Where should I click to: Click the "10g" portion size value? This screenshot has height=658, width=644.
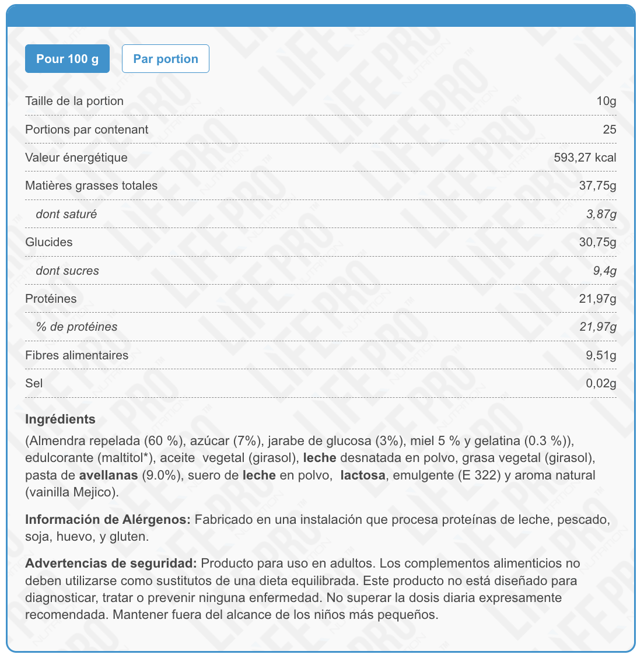click(x=606, y=101)
